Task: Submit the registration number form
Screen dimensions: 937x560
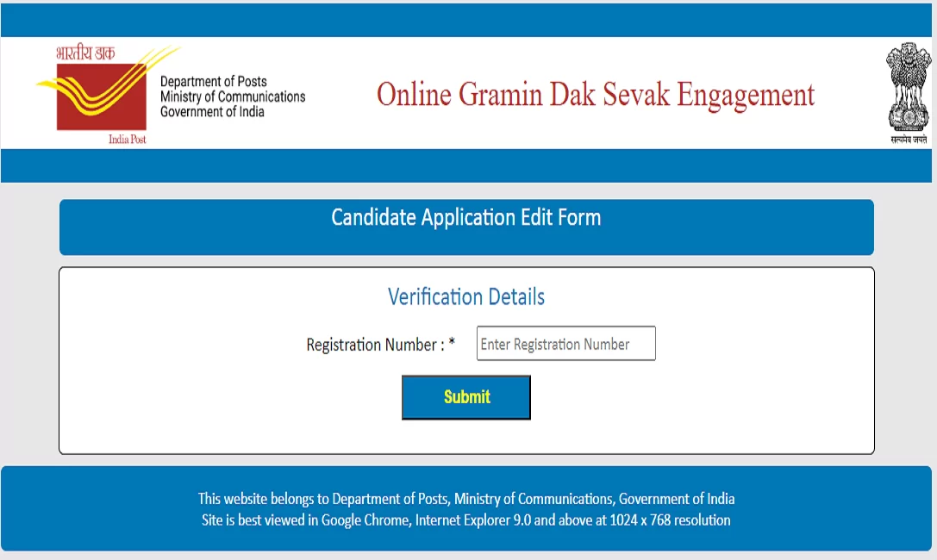Action: [x=466, y=397]
